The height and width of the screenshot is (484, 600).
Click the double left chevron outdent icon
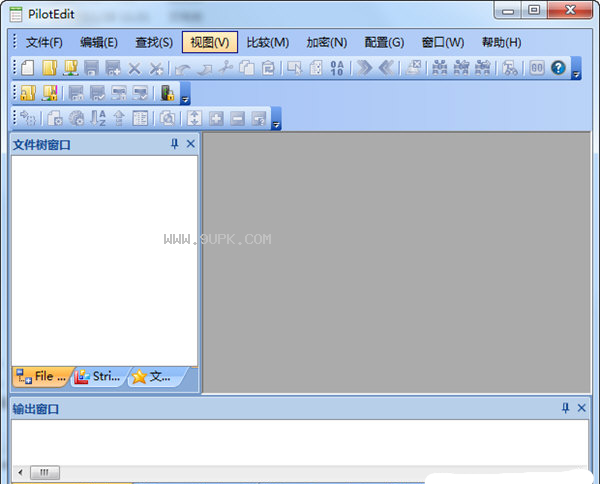386,68
